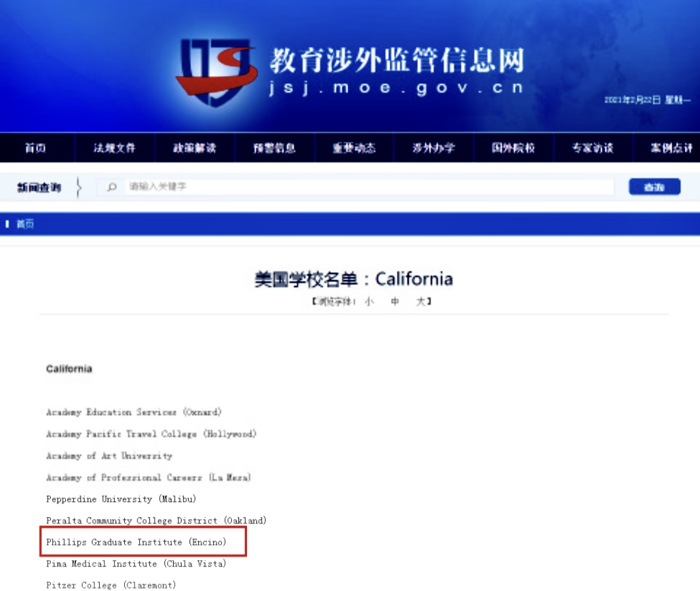Click the jsj.moe.gov.cn address text

tap(396, 88)
